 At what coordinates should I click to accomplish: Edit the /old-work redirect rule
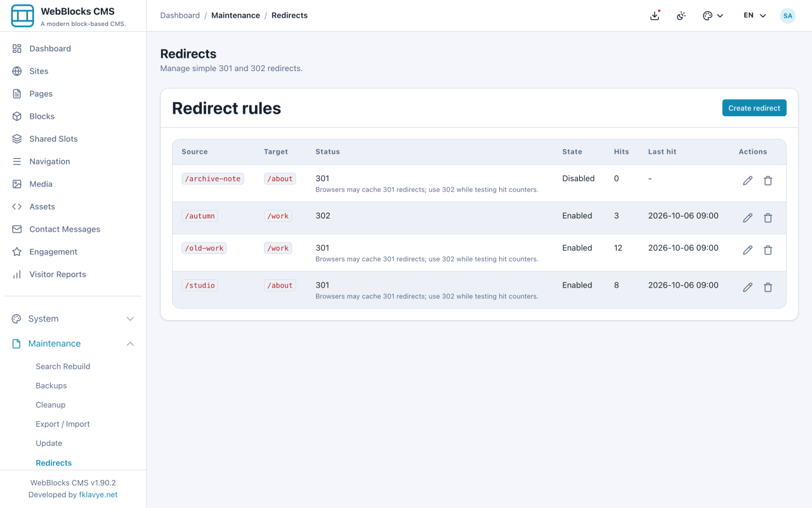(x=748, y=250)
